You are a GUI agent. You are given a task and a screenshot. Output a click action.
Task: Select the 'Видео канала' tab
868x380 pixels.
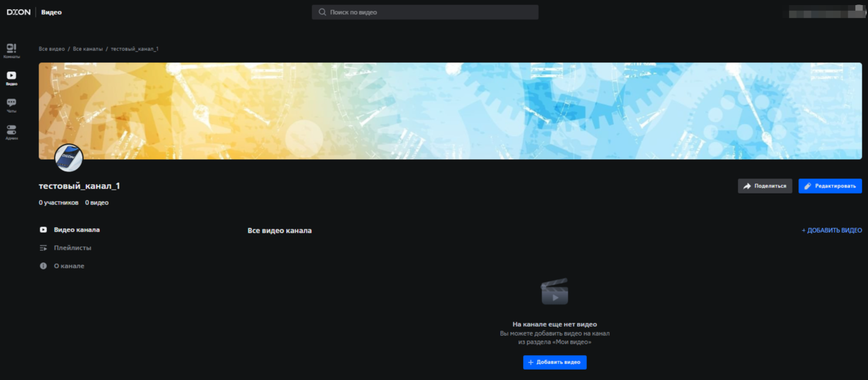pyautogui.click(x=70, y=230)
